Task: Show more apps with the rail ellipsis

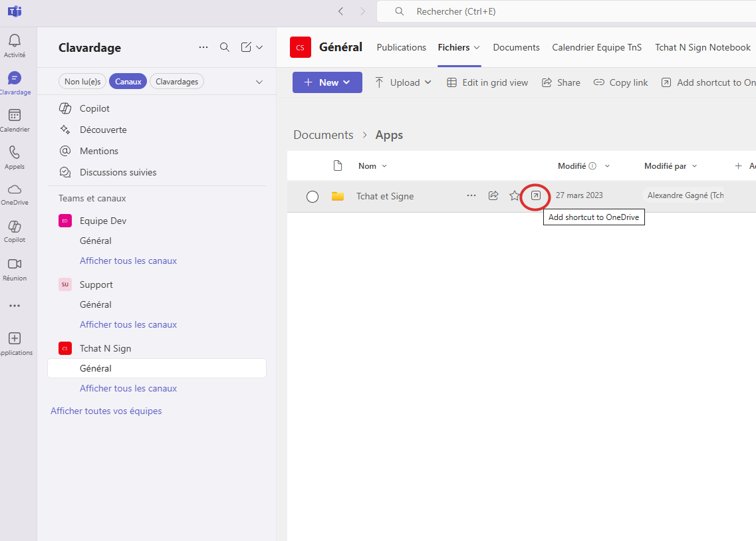Action: point(15,306)
